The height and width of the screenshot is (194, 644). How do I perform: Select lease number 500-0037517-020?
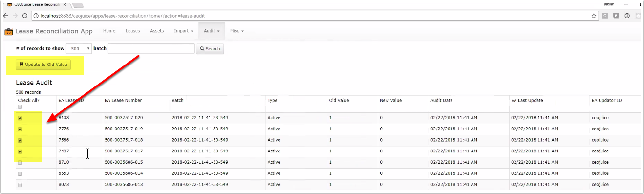point(124,118)
